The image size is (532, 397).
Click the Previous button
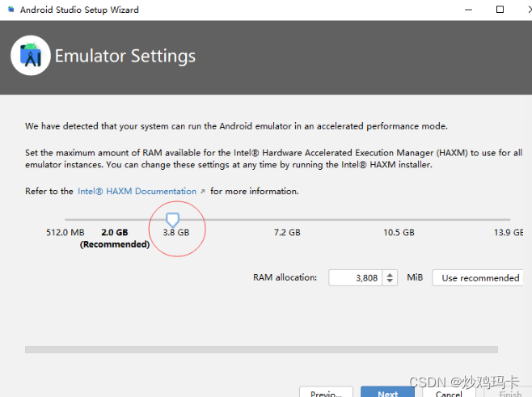click(326, 392)
